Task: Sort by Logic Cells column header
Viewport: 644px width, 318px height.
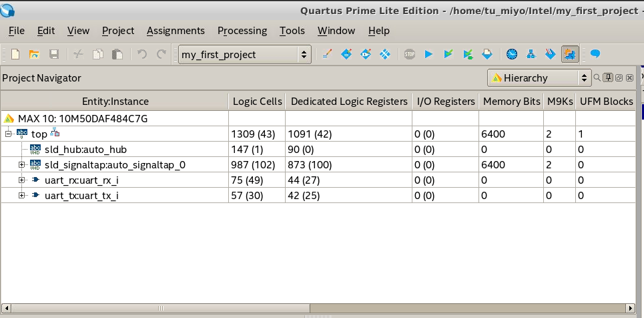Action: pyautogui.click(x=258, y=101)
